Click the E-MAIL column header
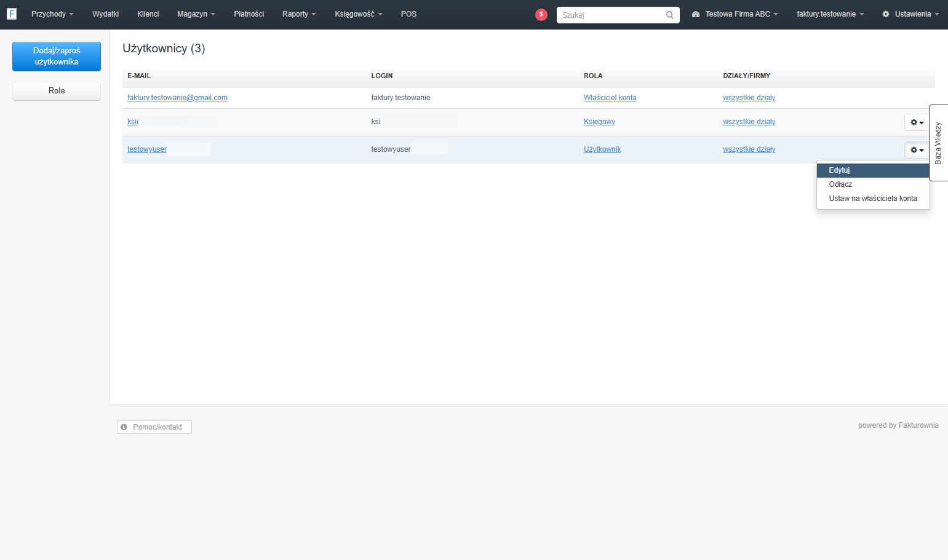This screenshot has height=560, width=948. (x=139, y=76)
